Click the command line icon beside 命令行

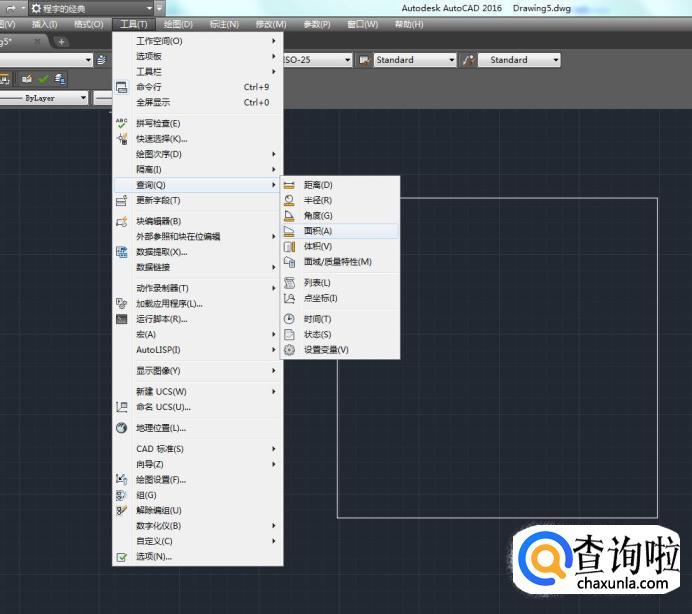pyautogui.click(x=121, y=87)
